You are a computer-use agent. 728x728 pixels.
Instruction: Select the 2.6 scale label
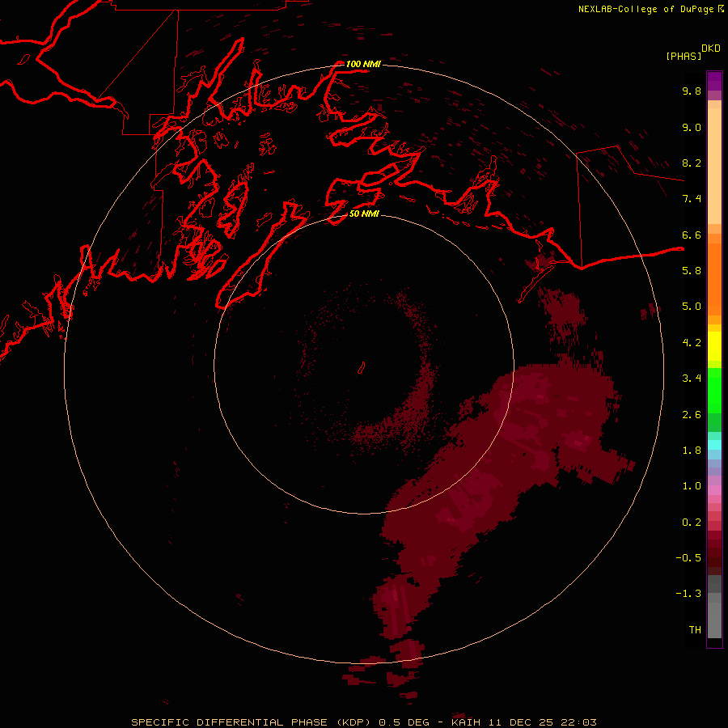(x=692, y=415)
